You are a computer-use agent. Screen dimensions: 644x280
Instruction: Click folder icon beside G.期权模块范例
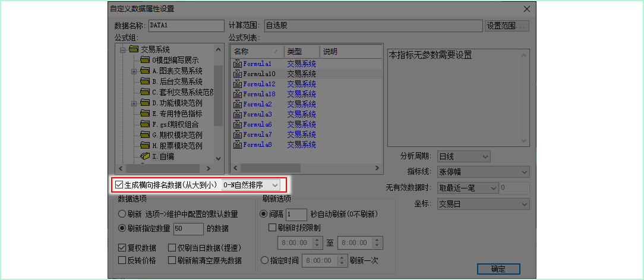pyautogui.click(x=144, y=135)
